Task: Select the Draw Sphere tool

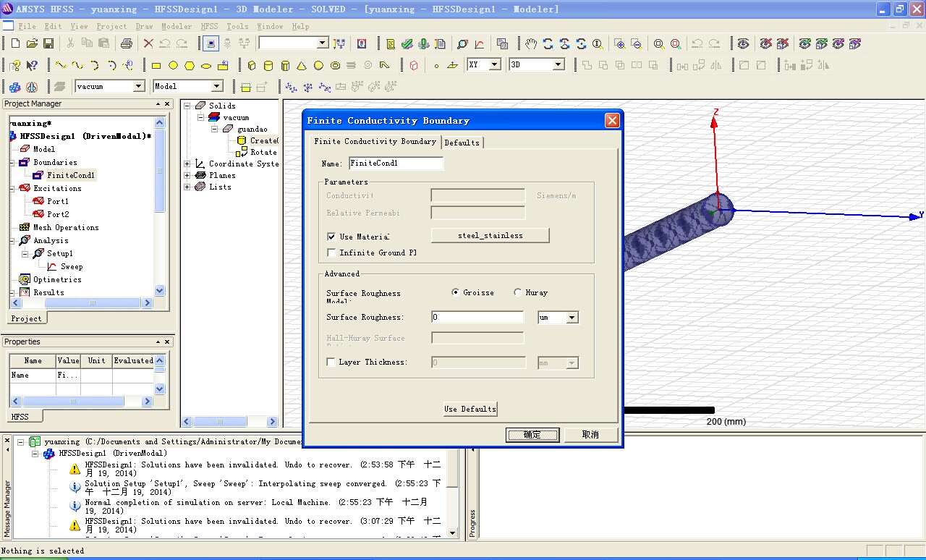Action: coord(318,65)
